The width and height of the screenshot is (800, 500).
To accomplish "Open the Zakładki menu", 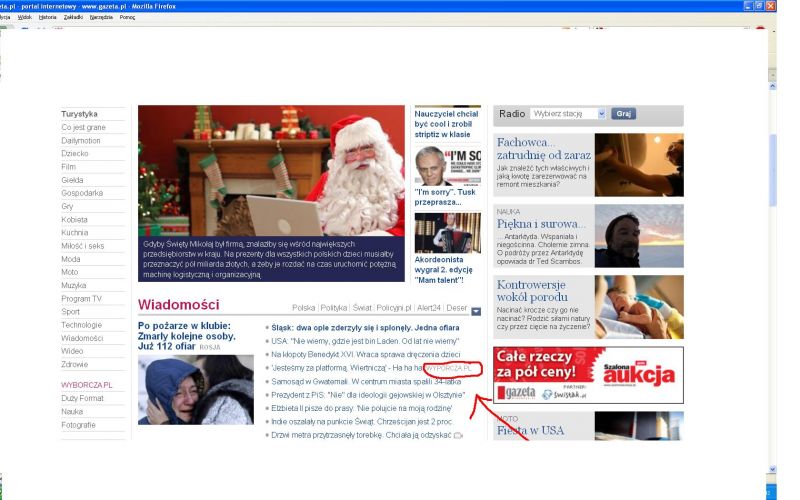I will tap(73, 17).
